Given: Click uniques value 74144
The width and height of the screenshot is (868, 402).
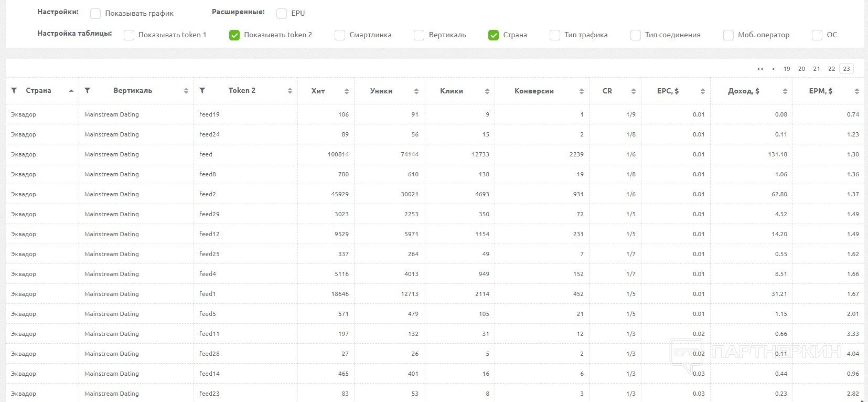Looking at the screenshot, I should coord(410,154).
